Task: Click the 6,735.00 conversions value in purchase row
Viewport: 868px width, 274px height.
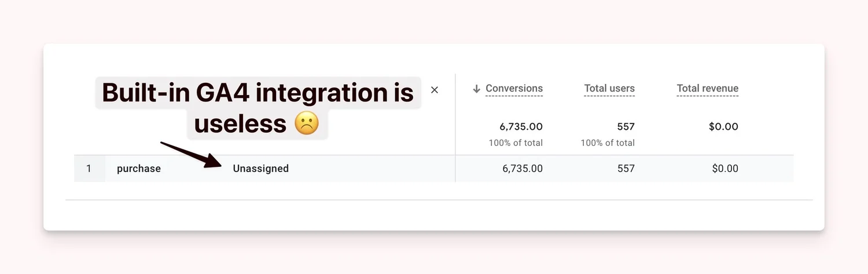Action: tap(523, 169)
